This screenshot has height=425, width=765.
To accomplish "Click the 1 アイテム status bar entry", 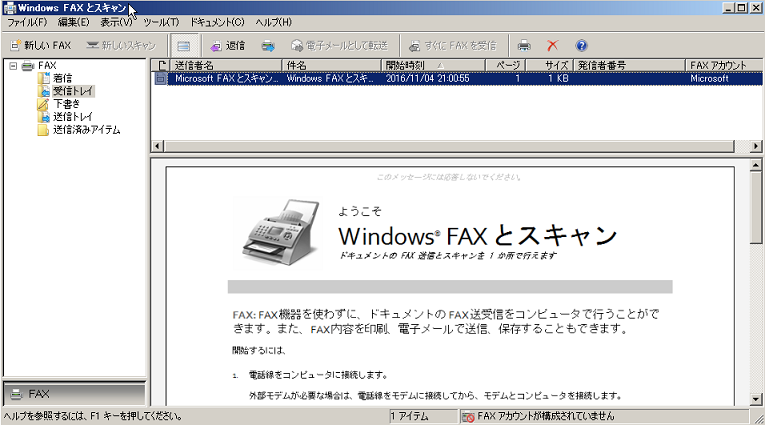I will [x=423, y=416].
